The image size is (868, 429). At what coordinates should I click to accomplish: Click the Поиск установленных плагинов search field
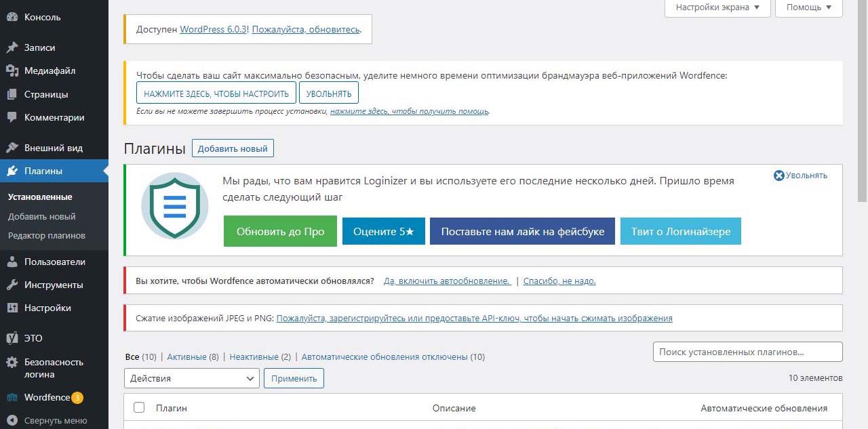point(747,352)
